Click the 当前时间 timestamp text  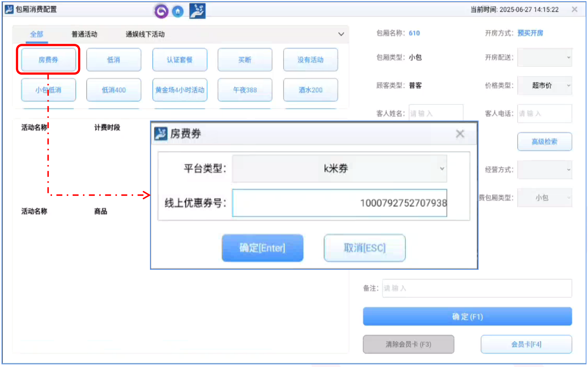[515, 10]
